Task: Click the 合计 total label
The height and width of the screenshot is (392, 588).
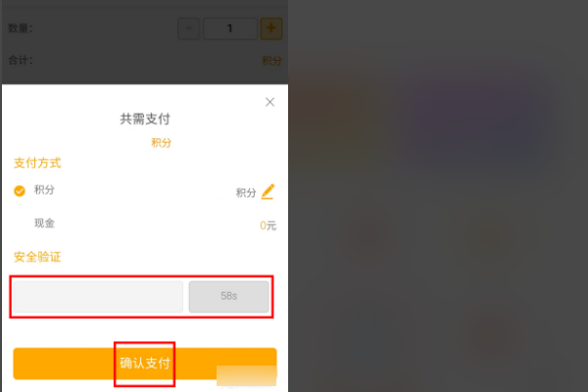Action: (21, 60)
